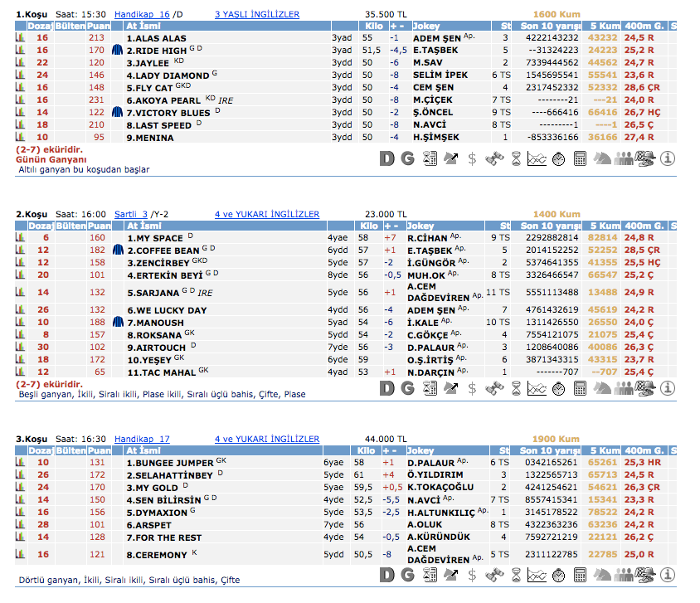Screen dimensions: 700x603
Task: Click the dollar sign icon under race 1
Action: click(x=473, y=158)
